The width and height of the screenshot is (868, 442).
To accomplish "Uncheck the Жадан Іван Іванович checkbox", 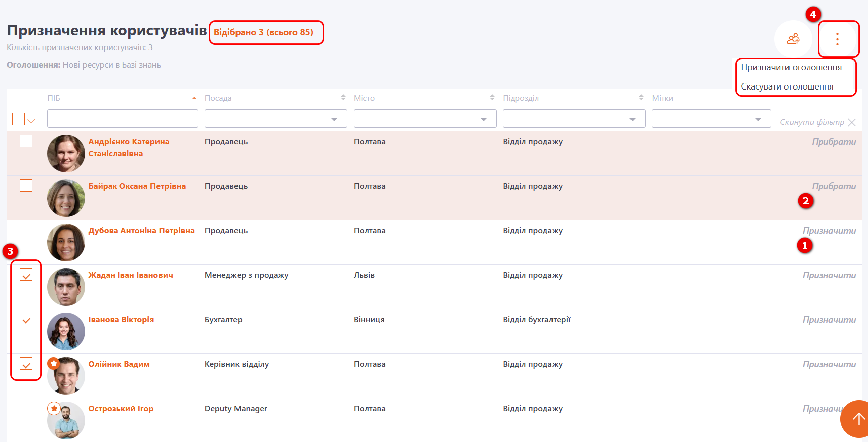I will [26, 275].
